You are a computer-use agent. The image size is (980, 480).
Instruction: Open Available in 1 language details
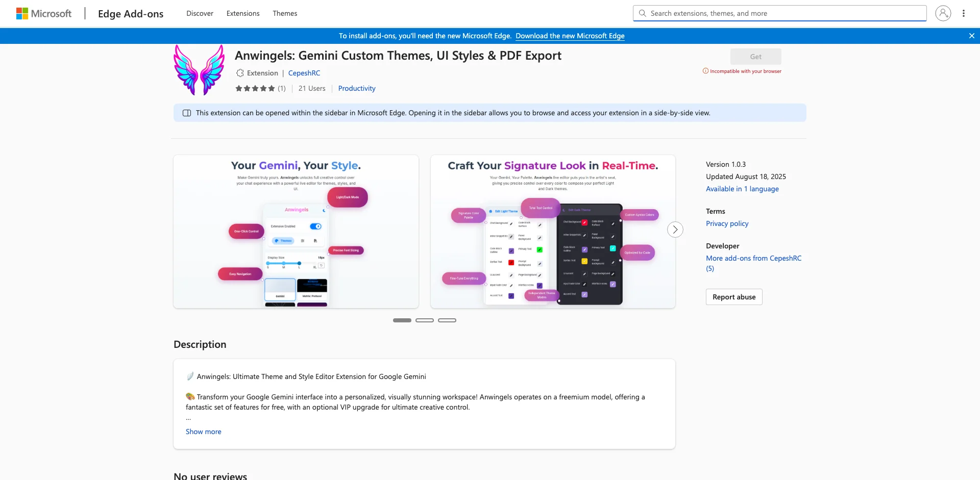(x=742, y=189)
